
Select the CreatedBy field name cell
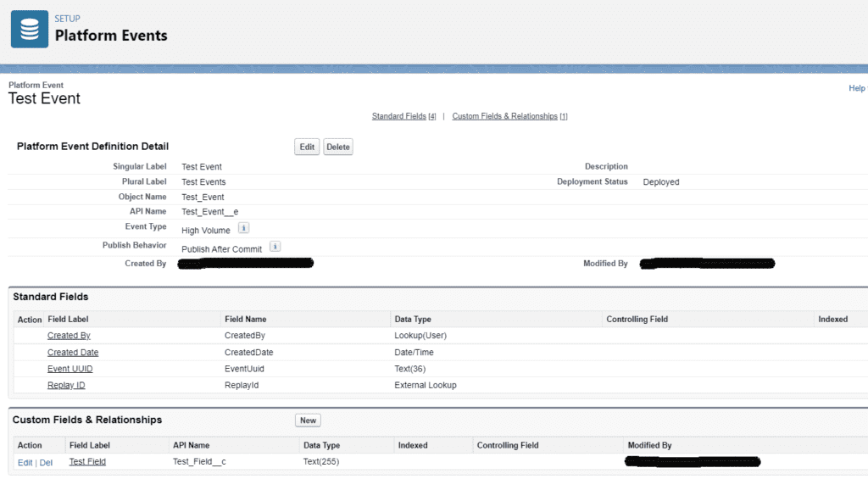pos(245,336)
